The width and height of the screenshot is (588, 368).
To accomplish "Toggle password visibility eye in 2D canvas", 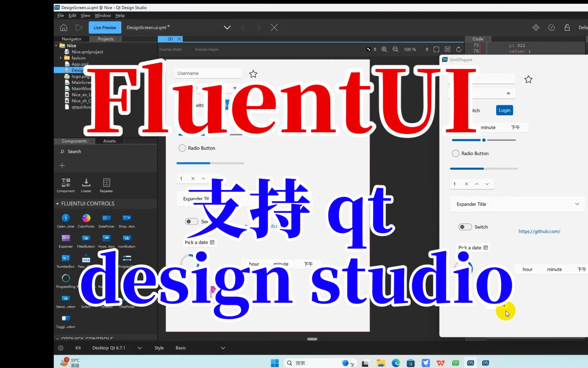I will point(235,88).
